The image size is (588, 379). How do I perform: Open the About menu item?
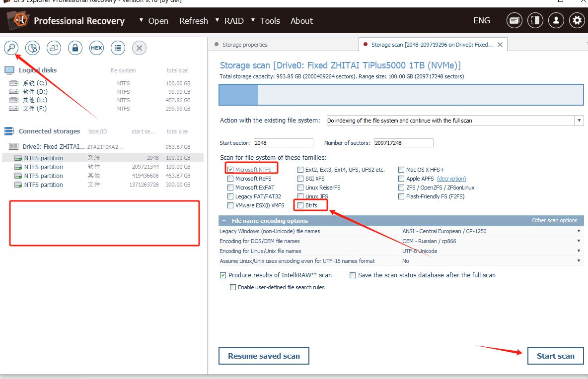[x=301, y=21]
